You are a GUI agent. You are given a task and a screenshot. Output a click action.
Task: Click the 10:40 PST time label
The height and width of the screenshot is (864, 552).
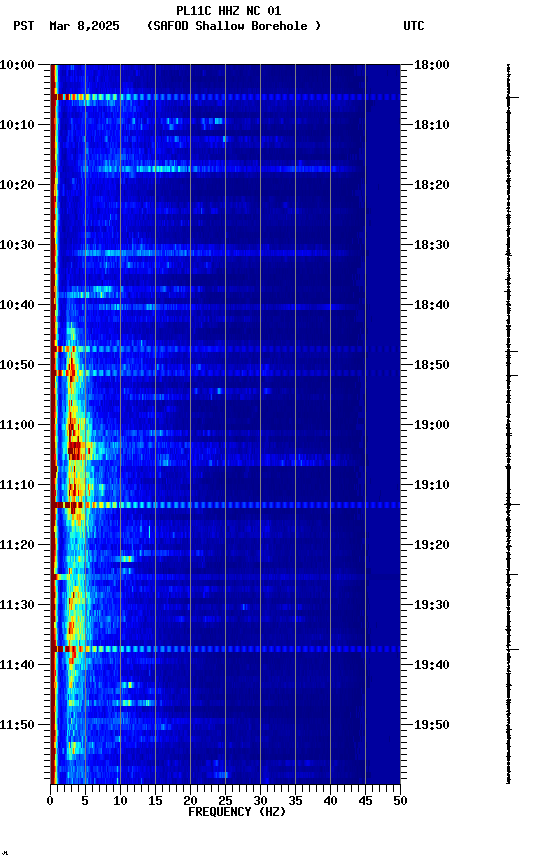click(17, 305)
